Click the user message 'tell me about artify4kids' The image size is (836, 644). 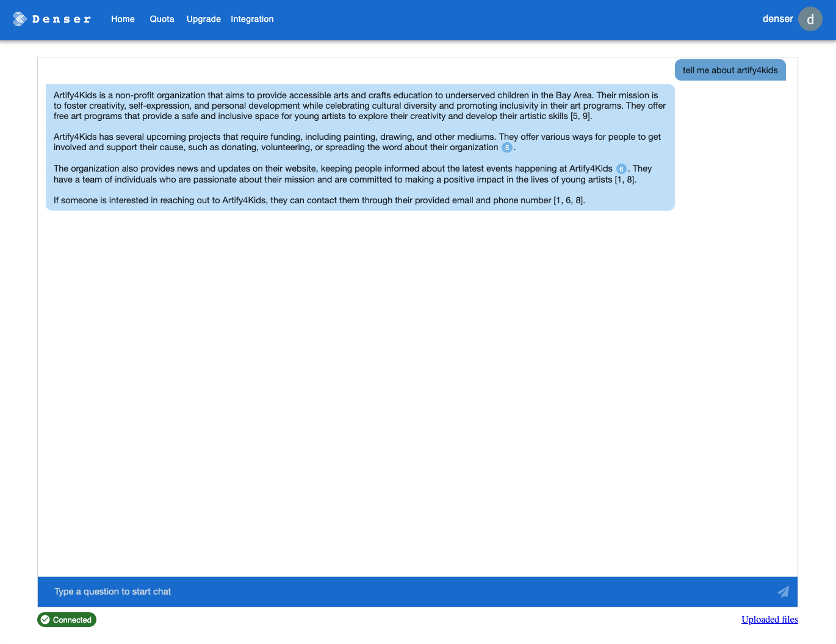pyautogui.click(x=730, y=70)
